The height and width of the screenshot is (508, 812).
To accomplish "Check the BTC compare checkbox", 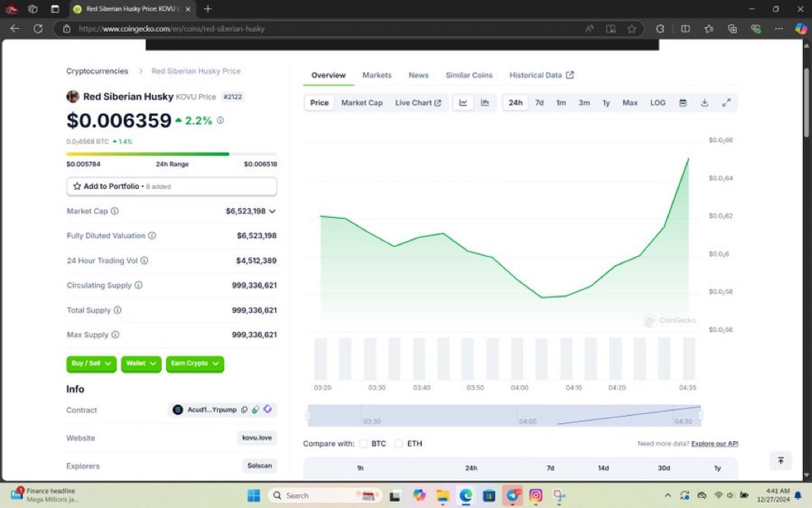I will tap(364, 443).
